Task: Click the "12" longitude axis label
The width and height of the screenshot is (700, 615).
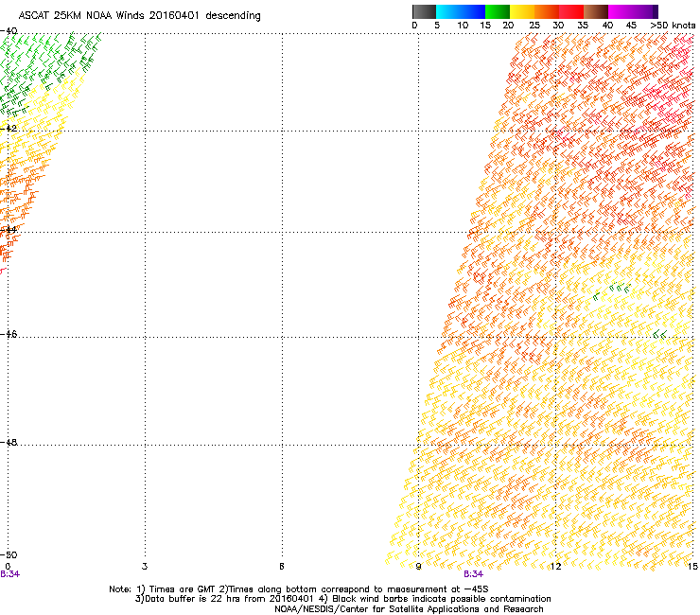Action: click(555, 567)
